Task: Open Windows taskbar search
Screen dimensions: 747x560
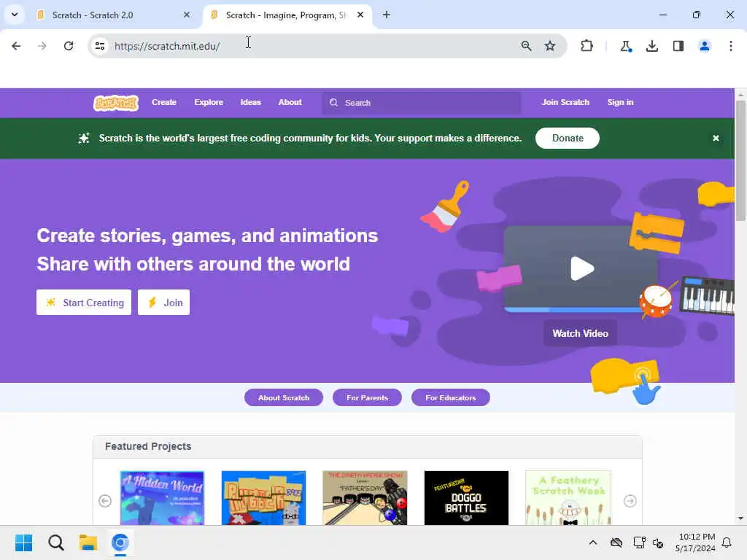Action: coord(55,542)
